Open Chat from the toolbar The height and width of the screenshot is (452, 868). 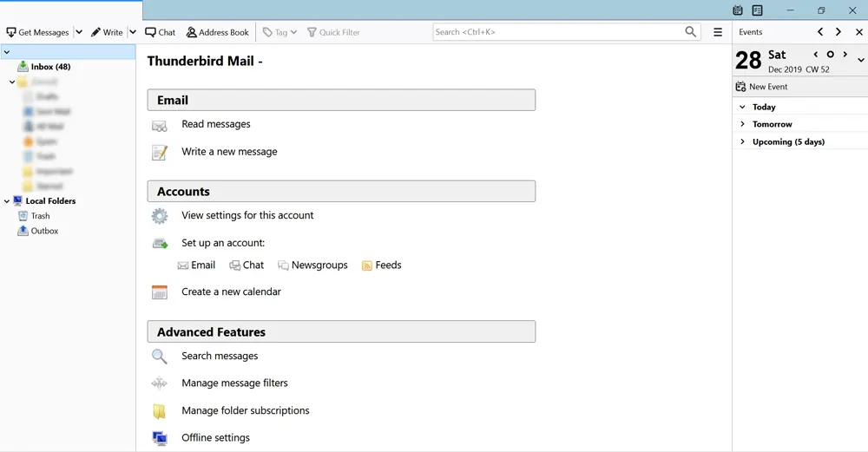point(160,32)
